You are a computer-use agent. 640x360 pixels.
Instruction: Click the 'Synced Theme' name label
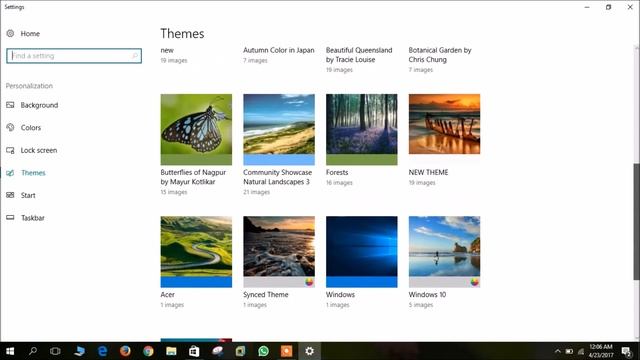(266, 294)
